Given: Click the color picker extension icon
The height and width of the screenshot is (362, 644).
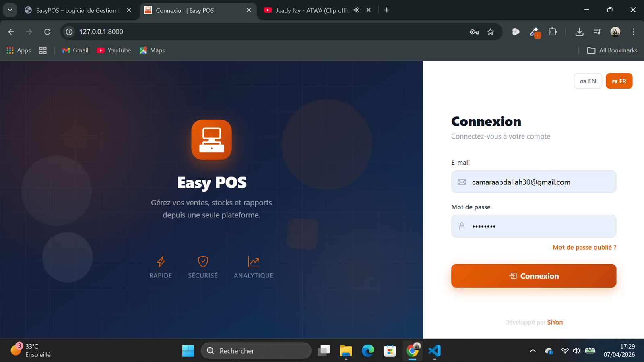Looking at the screenshot, I should [535, 32].
